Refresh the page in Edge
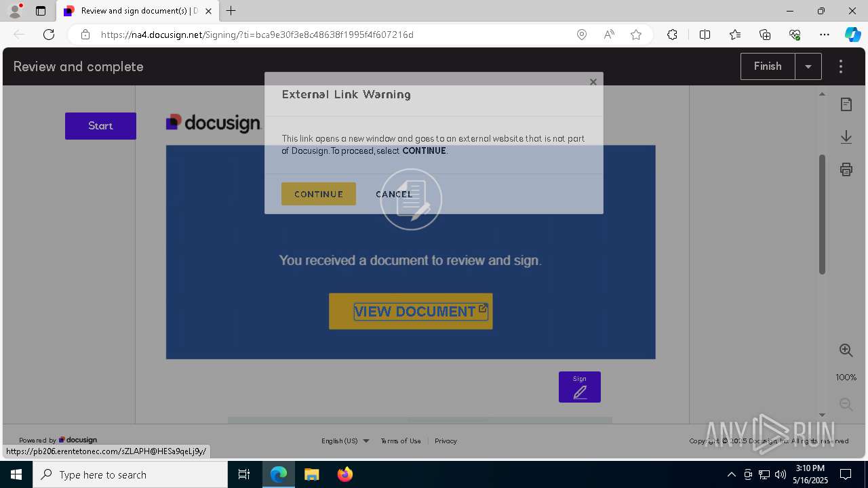Viewport: 868px width, 488px height. click(49, 35)
